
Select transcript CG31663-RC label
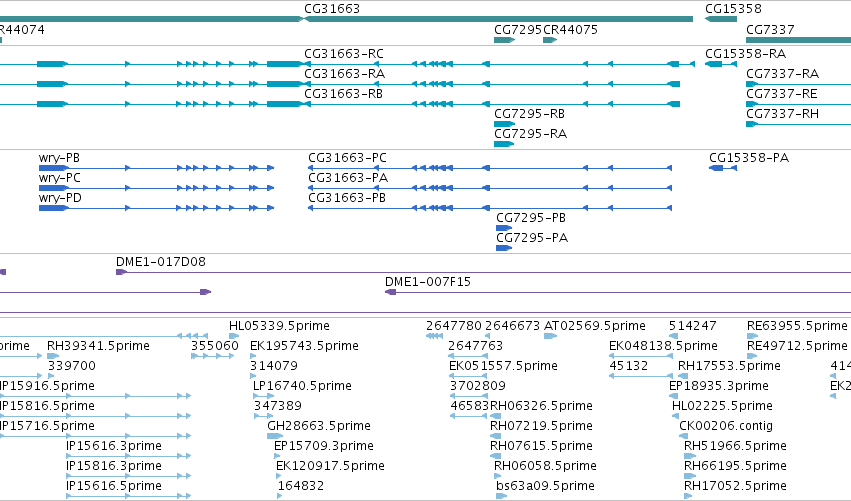(x=344, y=54)
